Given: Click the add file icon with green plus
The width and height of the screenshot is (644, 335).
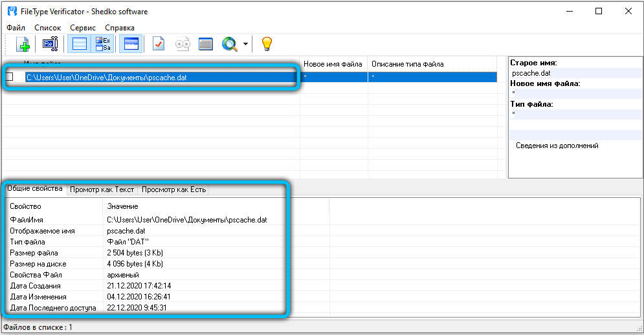Looking at the screenshot, I should (23, 45).
